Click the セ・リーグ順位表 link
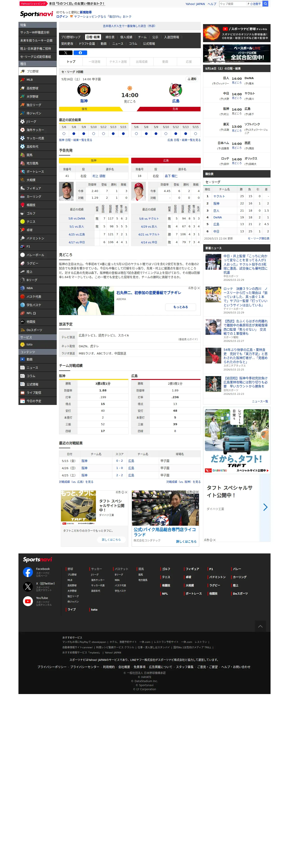This screenshot has width=289, height=868. click(258, 238)
